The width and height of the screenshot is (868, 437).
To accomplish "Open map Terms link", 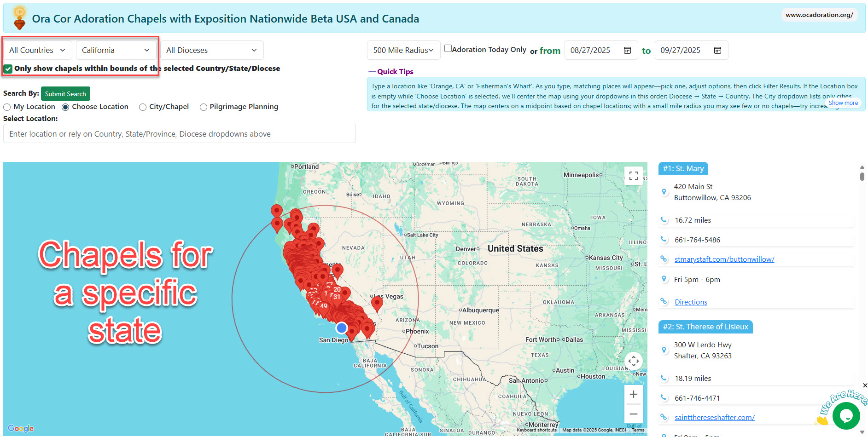I will (638, 430).
